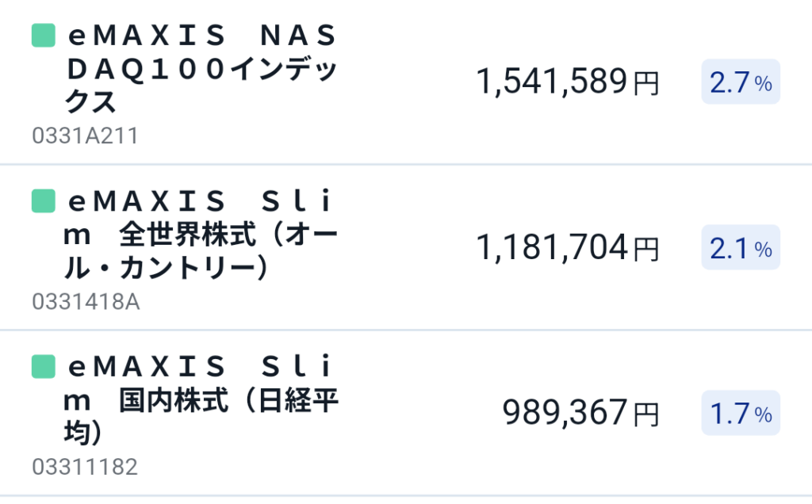The width and height of the screenshot is (812, 504).
Task: Tap the 1,541,589 amount value
Action: (x=552, y=82)
